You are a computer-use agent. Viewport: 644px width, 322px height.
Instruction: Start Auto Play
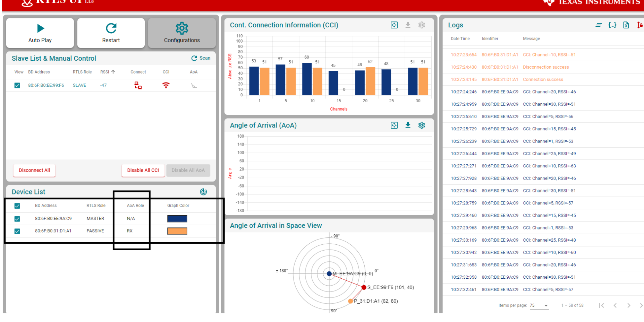(40, 33)
